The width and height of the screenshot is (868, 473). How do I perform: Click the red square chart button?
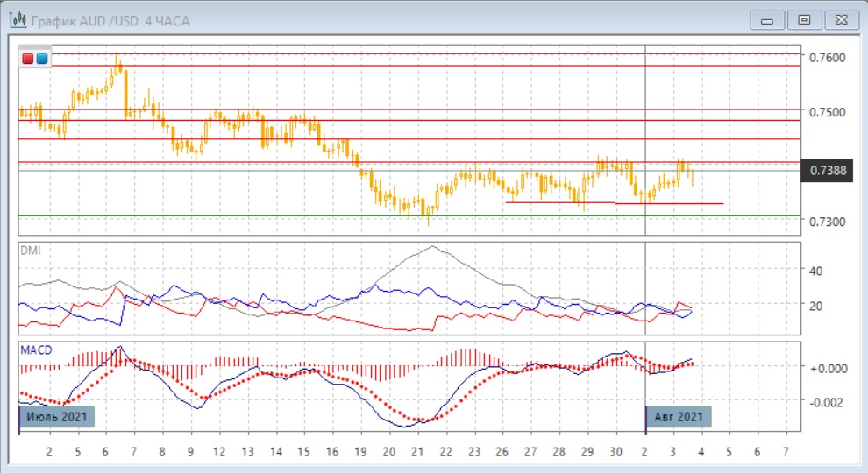point(27,59)
